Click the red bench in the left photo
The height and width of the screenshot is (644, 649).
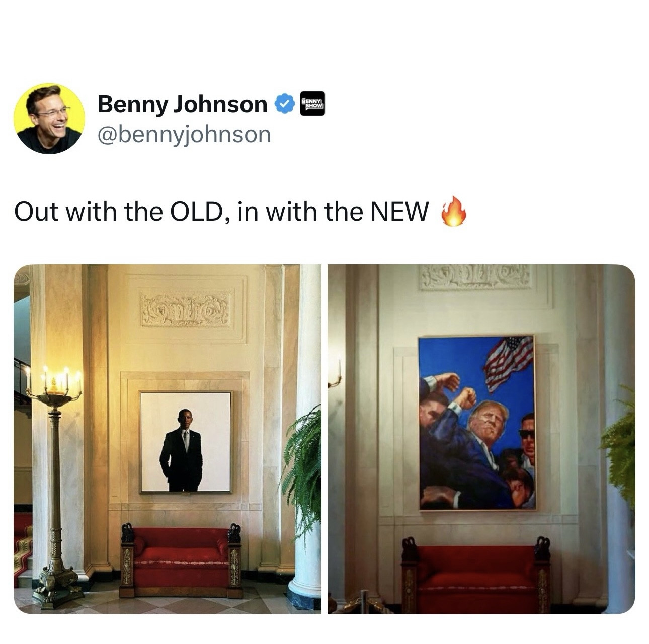point(181,560)
